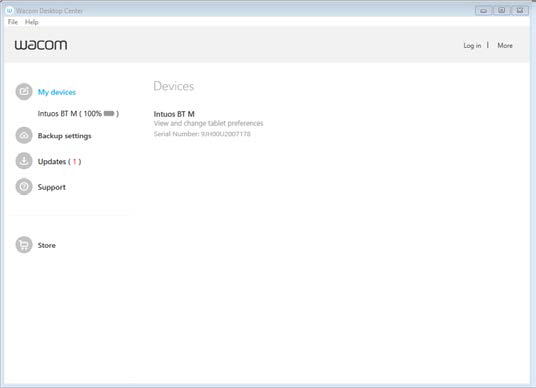Close the Wacom Desktop Center window
Screen dimensions: 536x388
pos(520,11)
